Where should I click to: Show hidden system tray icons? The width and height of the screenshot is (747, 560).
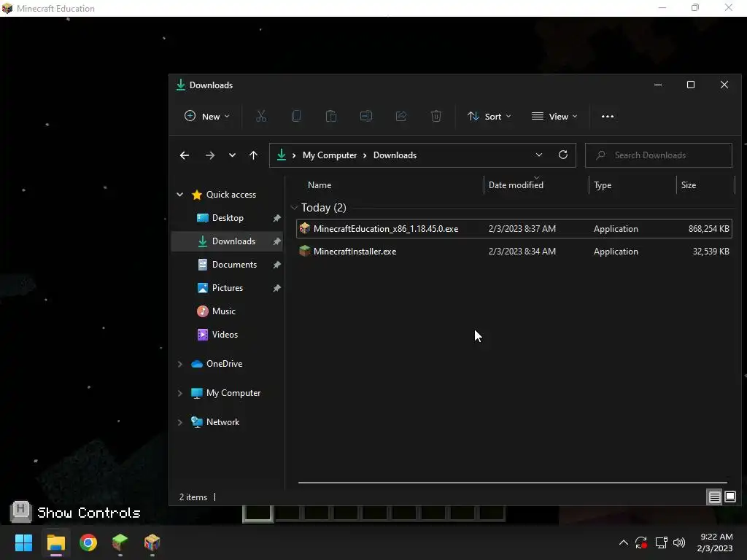tap(623, 542)
